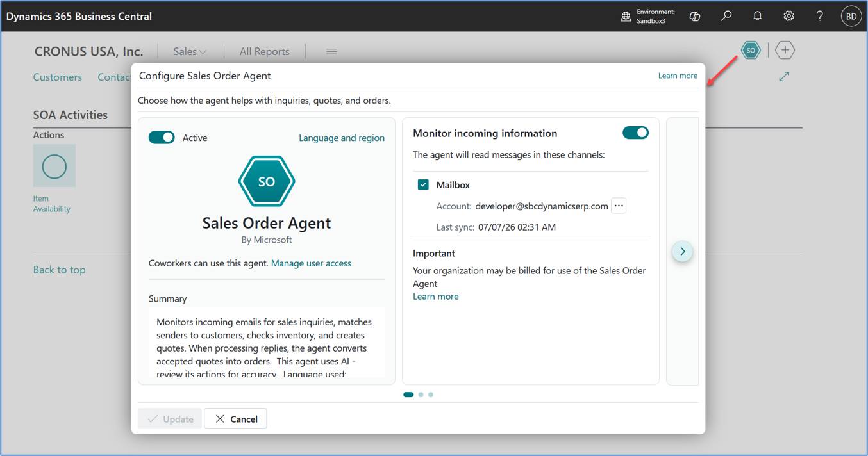Click the Monitor incoming information heading
Viewport: 868px width, 456px height.
485,133
